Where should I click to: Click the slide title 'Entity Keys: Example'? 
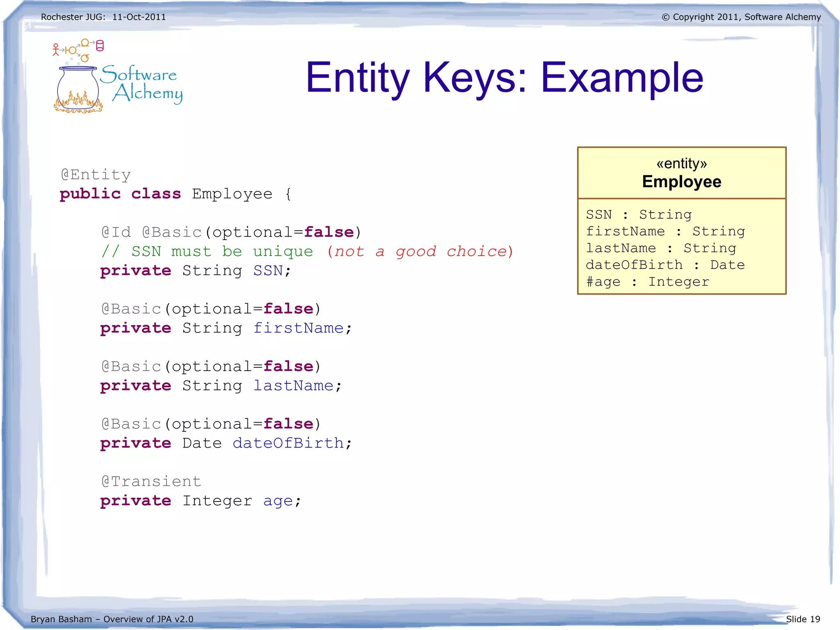[x=504, y=78]
